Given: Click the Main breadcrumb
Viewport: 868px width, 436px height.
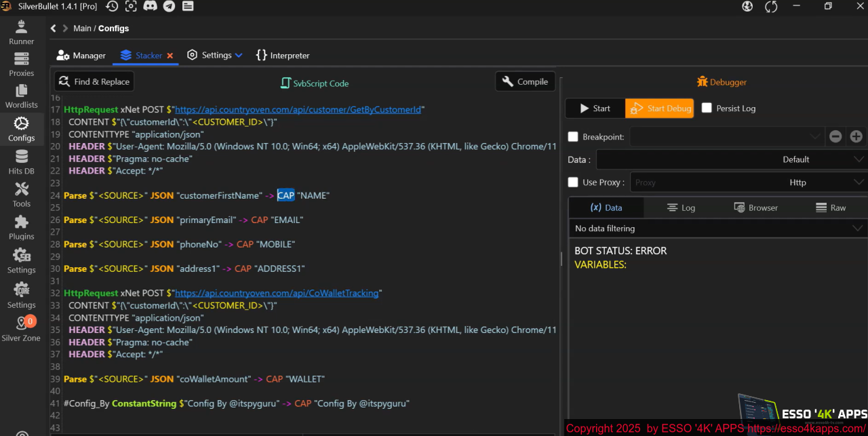Looking at the screenshot, I should tap(82, 28).
